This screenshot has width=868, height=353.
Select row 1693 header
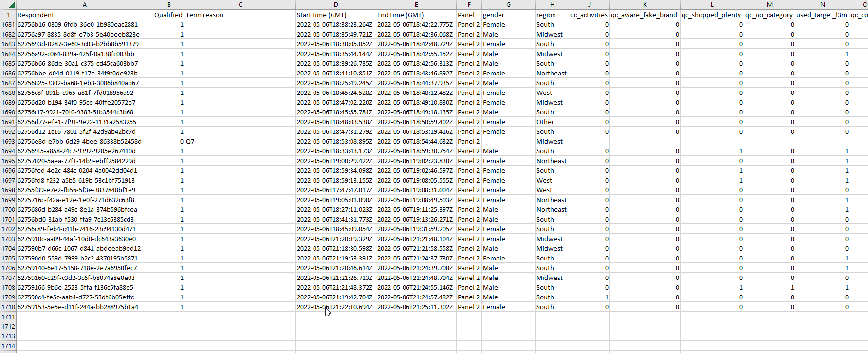[x=8, y=142]
